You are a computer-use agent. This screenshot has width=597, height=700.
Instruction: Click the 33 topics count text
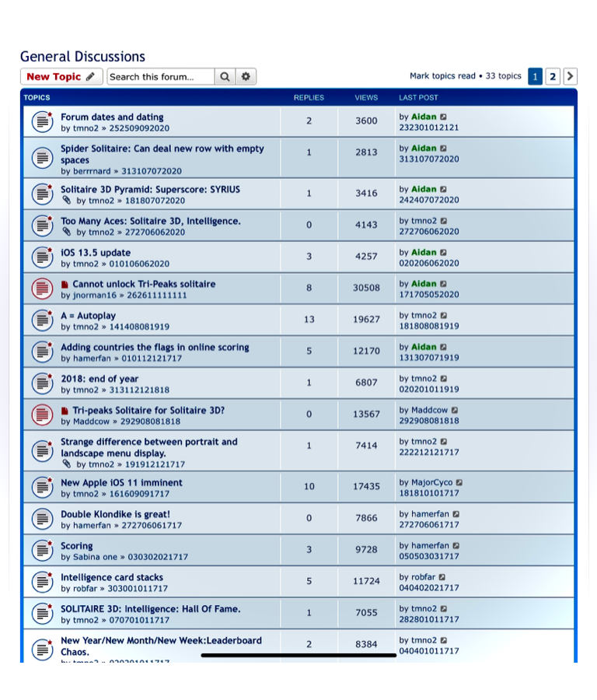pyautogui.click(x=503, y=76)
